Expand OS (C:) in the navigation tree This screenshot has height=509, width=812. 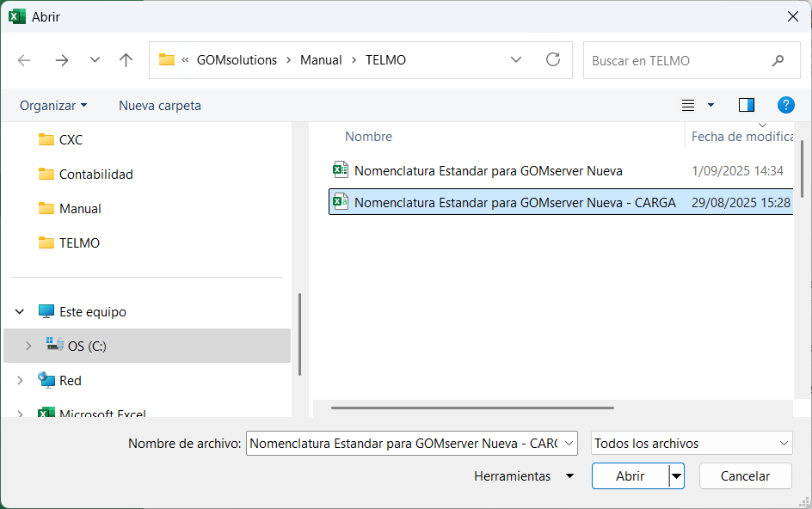click(28, 346)
